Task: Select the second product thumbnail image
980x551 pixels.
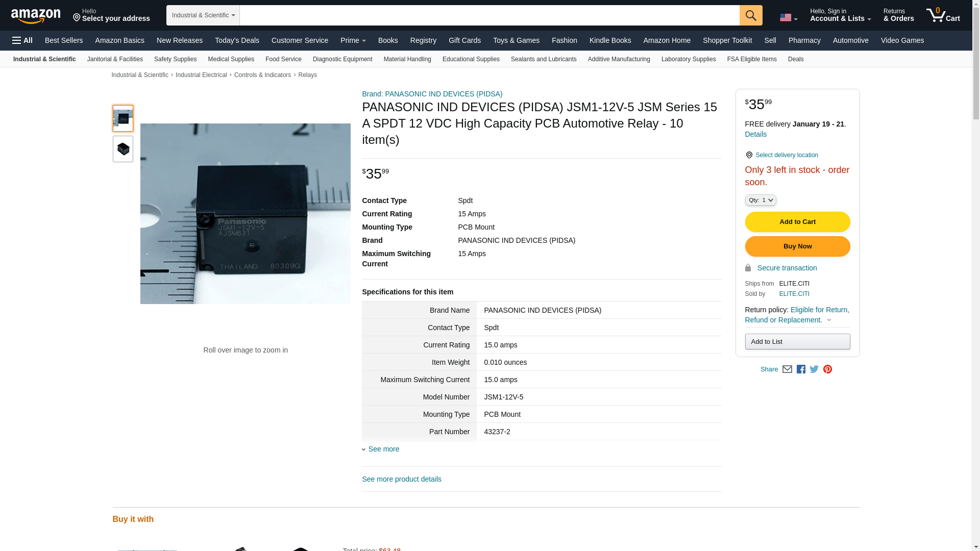Action: coord(123,149)
